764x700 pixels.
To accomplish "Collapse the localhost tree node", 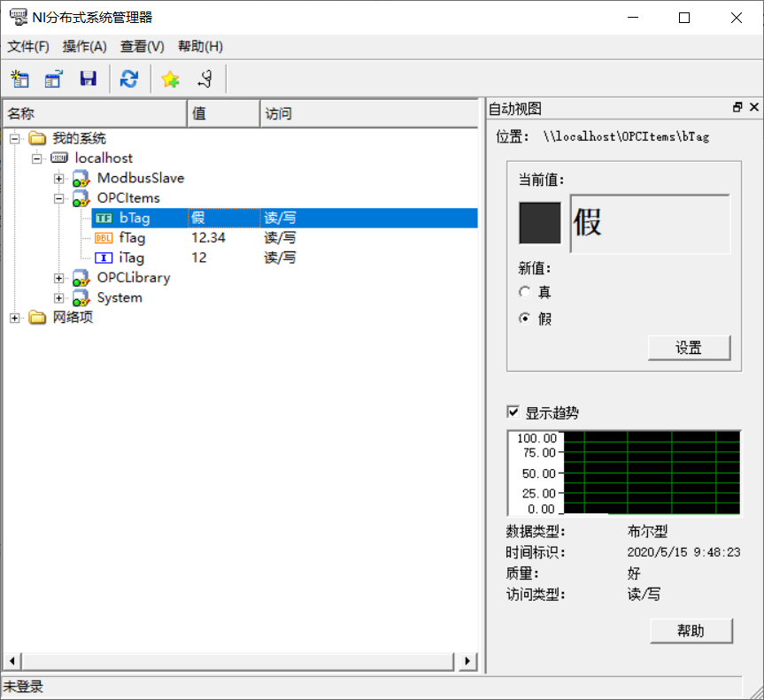I will 36,158.
